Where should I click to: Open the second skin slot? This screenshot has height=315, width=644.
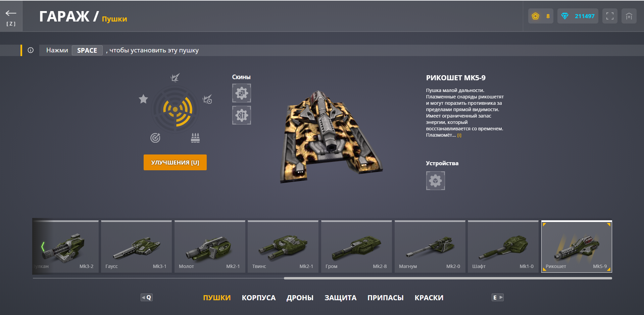[x=242, y=115]
